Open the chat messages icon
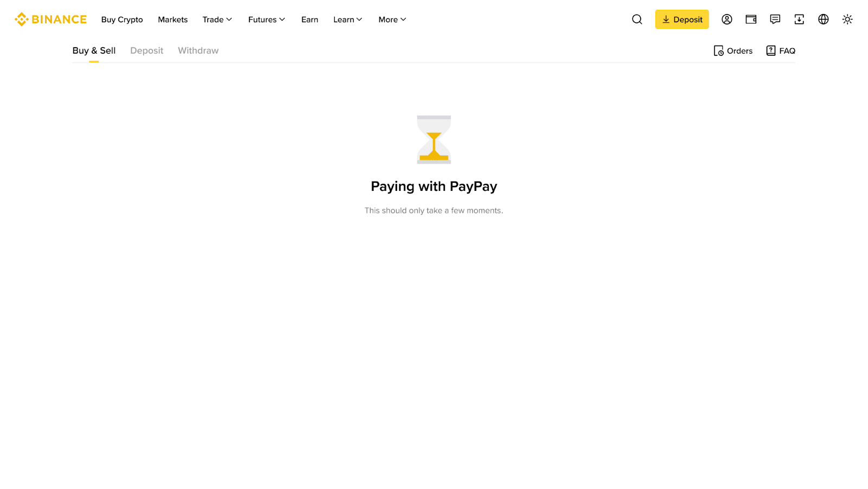 [775, 20]
